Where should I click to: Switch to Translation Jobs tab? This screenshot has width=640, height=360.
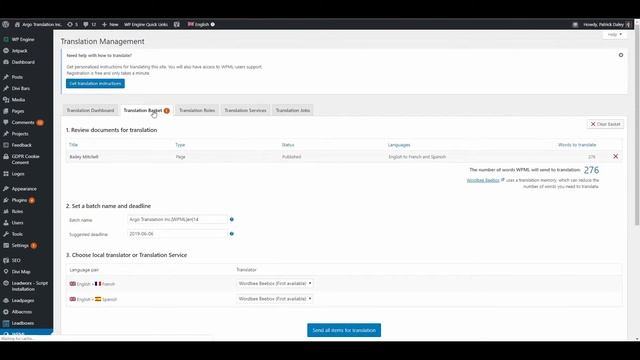[x=293, y=110]
